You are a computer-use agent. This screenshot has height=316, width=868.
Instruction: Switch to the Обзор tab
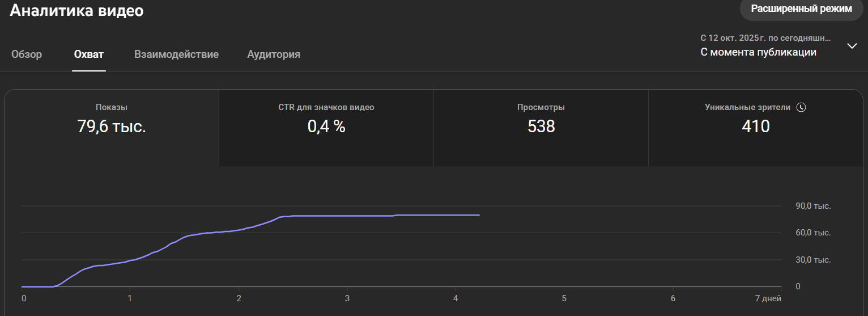pos(27,54)
